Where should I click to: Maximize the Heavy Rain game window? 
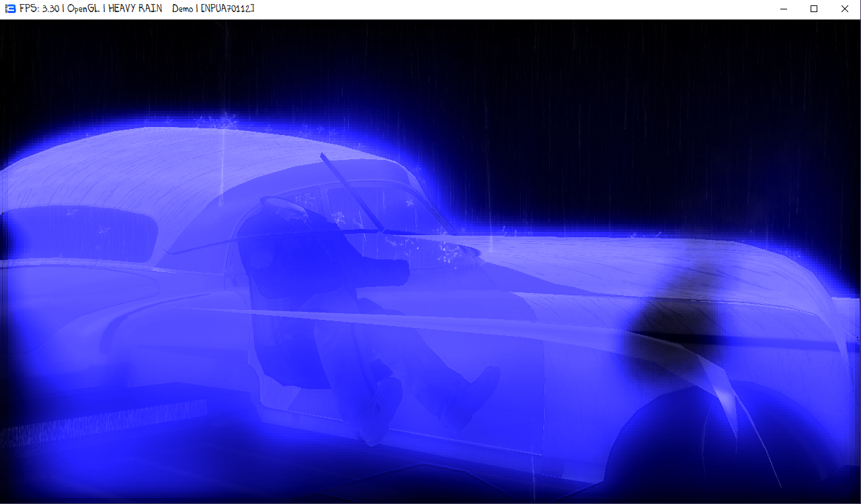pos(814,9)
